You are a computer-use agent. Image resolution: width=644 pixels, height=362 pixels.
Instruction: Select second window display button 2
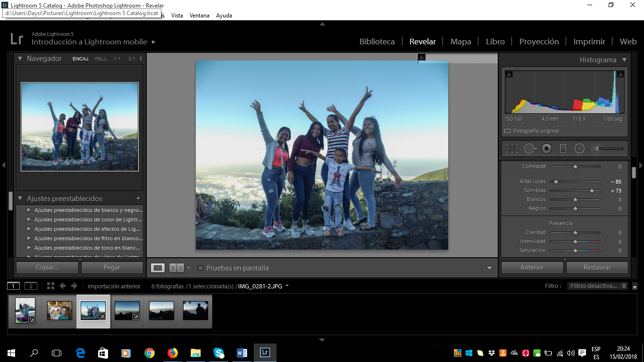tap(31, 286)
